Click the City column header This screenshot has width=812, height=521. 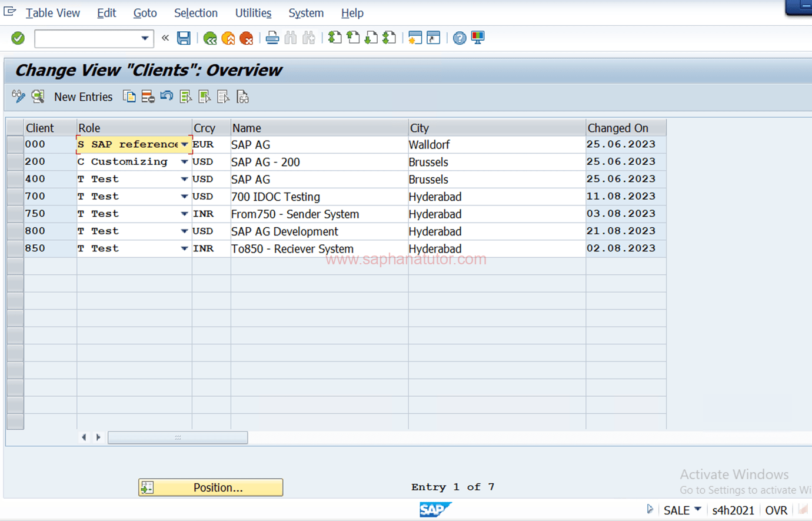(x=497, y=128)
